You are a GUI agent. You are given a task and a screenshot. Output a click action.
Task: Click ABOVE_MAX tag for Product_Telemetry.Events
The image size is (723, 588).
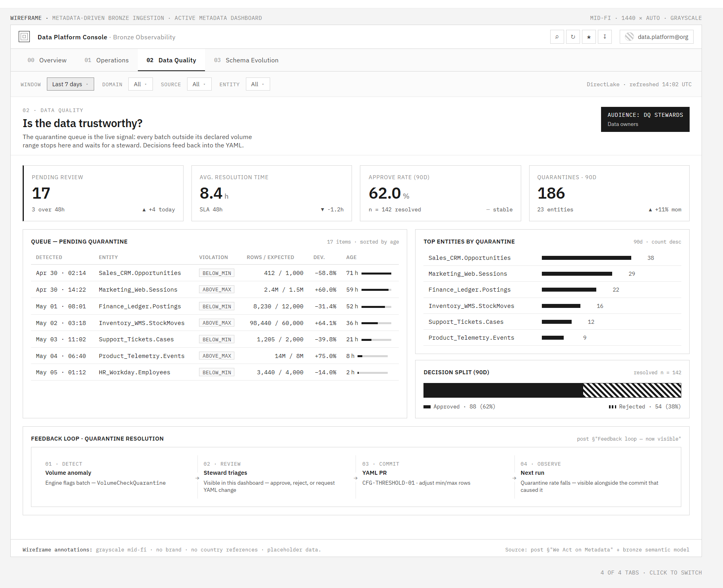pos(217,356)
